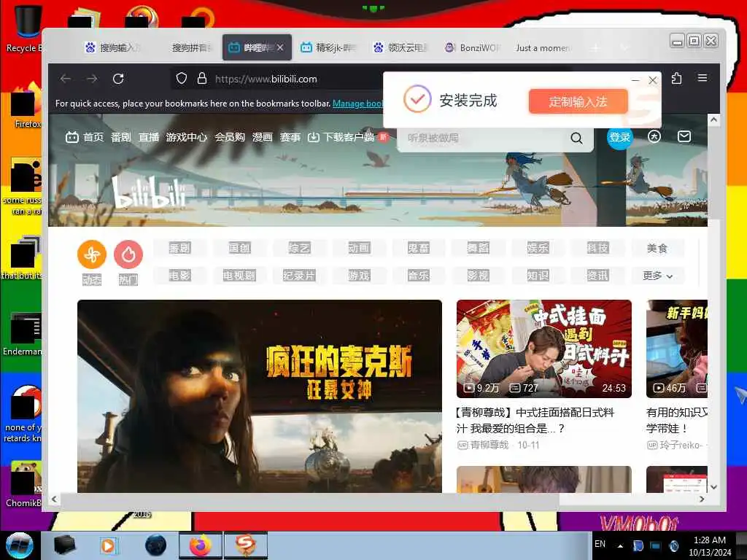Switch to the 搜狗拼音 tab
747x560 pixels.
tap(190, 47)
